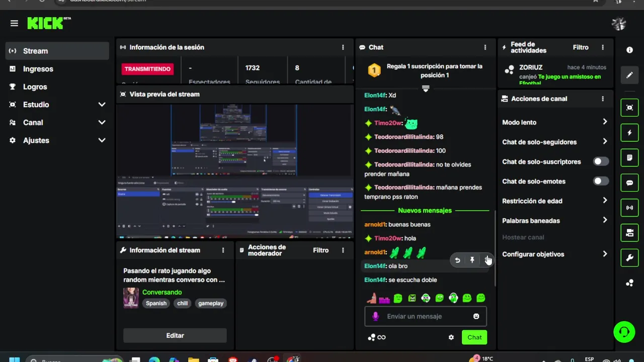Toggle the broadcast session info panel icon
The image size is (644, 362).
629,208
